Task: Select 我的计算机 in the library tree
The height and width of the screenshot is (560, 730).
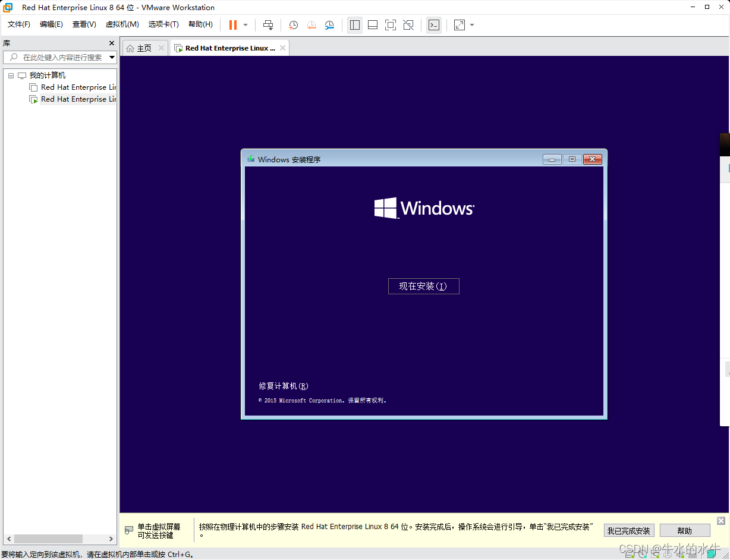Action: pos(48,75)
